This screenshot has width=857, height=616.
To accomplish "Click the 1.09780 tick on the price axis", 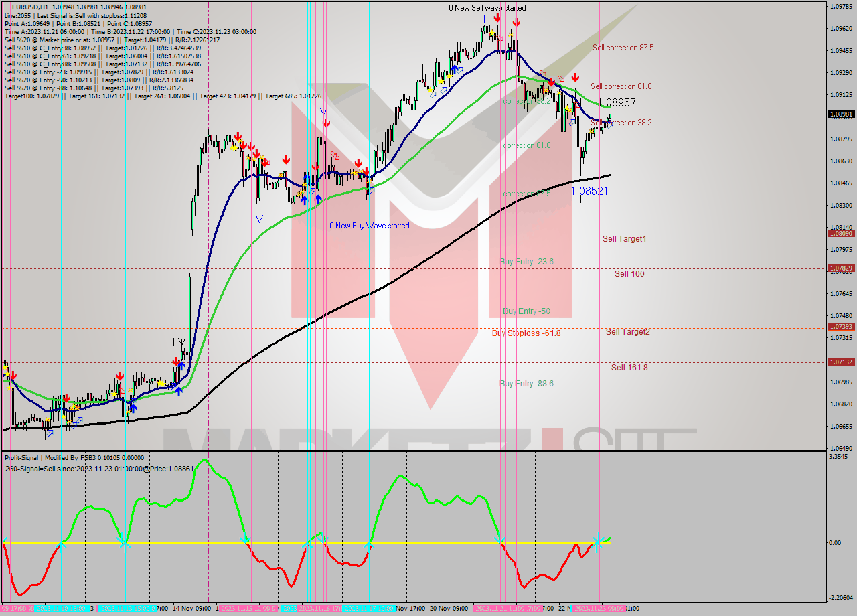I will pos(841,6).
